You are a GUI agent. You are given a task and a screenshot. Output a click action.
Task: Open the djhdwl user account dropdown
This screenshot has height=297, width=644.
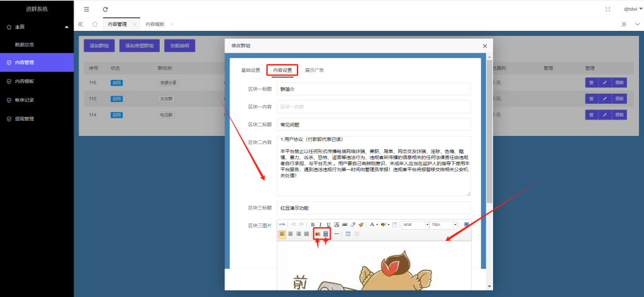tap(631, 9)
